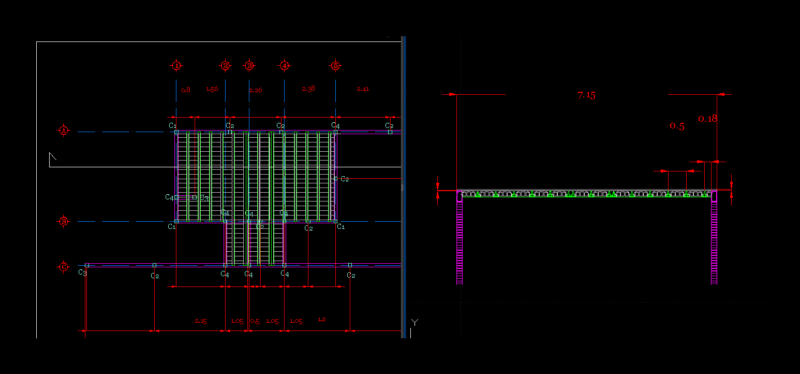
Task: Select the 0.8 dimension text in the plan
Action: pyautogui.click(x=185, y=90)
